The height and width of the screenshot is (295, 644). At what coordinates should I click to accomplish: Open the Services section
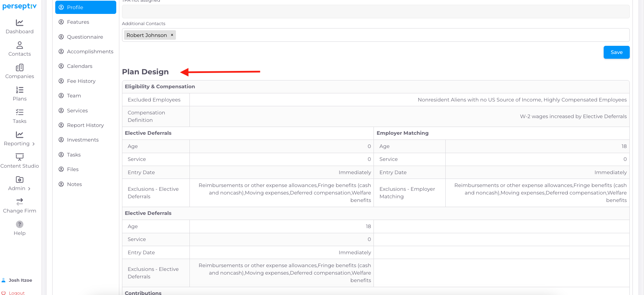[77, 111]
